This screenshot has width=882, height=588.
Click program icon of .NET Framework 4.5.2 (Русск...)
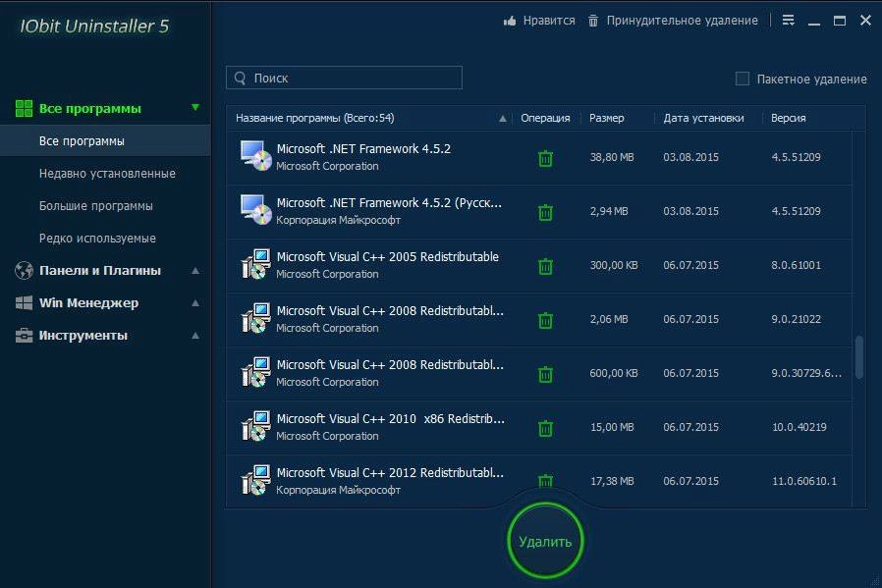point(256,210)
